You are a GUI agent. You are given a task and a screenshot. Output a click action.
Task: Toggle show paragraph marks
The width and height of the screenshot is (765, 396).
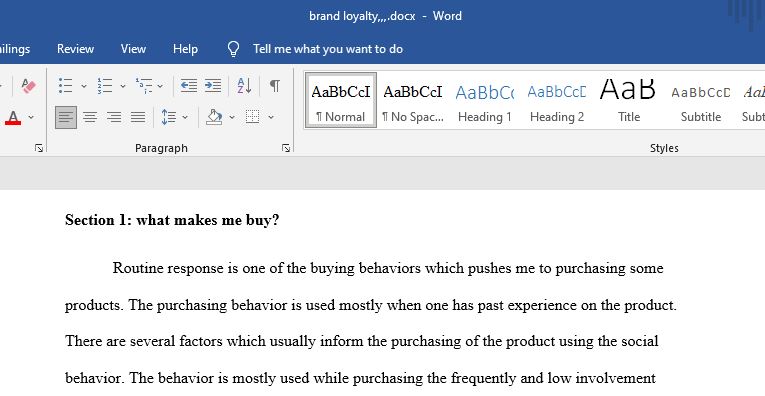(275, 86)
